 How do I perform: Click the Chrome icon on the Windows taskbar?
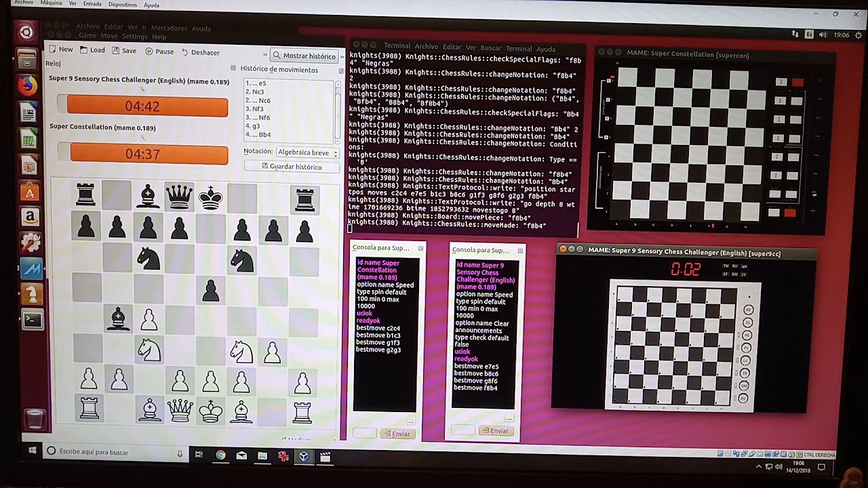click(220, 455)
